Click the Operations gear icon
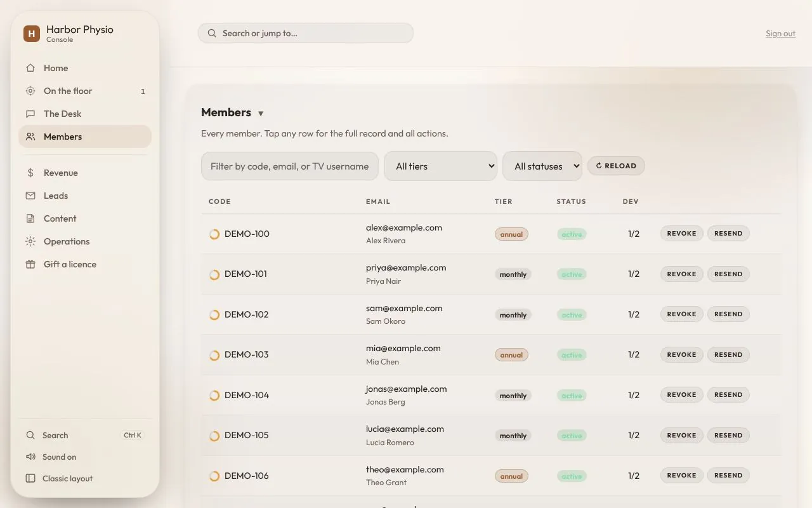This screenshot has width=812, height=508. 30,241
